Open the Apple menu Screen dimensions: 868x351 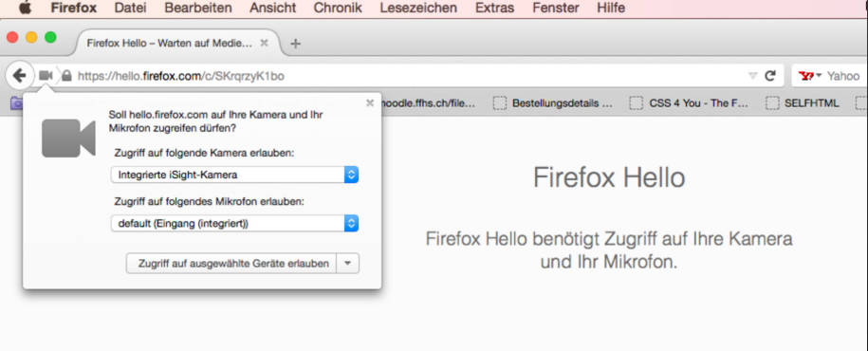pos(25,8)
